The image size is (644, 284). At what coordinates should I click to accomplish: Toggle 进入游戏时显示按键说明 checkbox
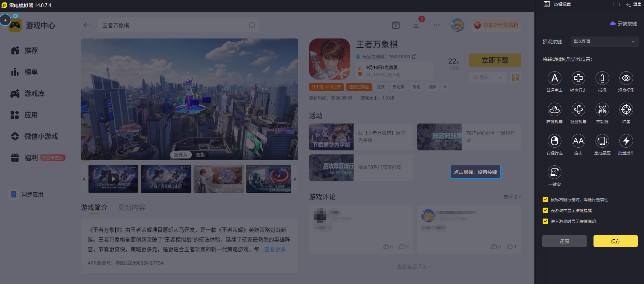545,221
